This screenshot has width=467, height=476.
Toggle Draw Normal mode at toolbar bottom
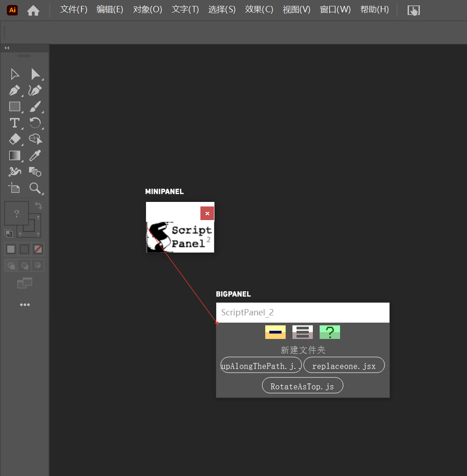point(10,265)
